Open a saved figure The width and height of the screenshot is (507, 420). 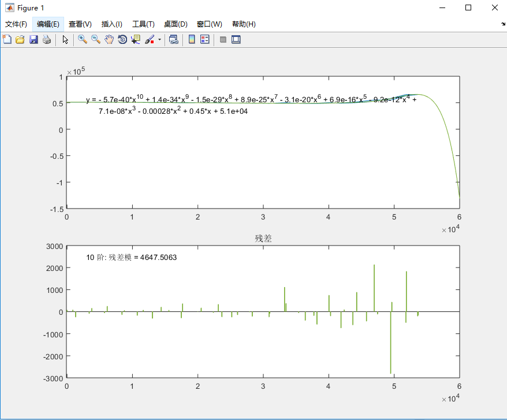(x=20, y=39)
